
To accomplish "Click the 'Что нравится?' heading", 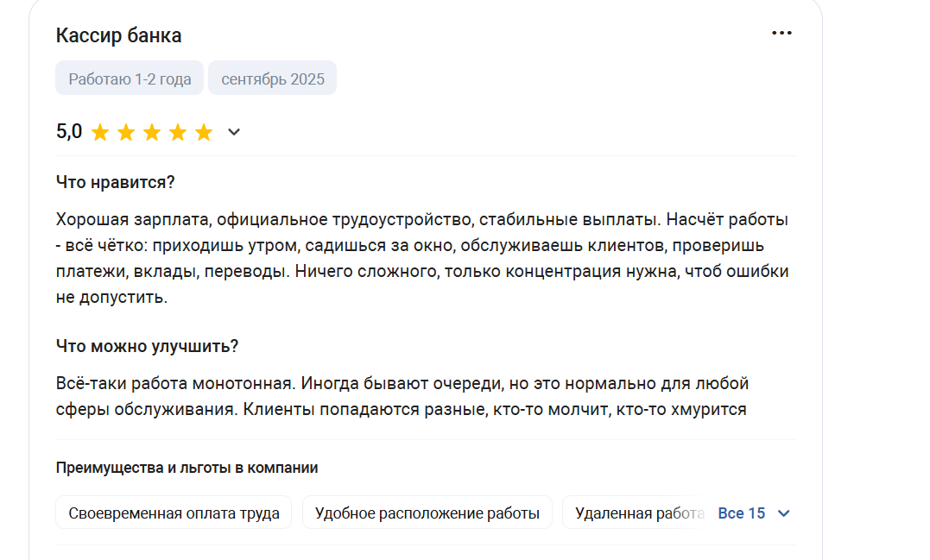I will (115, 183).
